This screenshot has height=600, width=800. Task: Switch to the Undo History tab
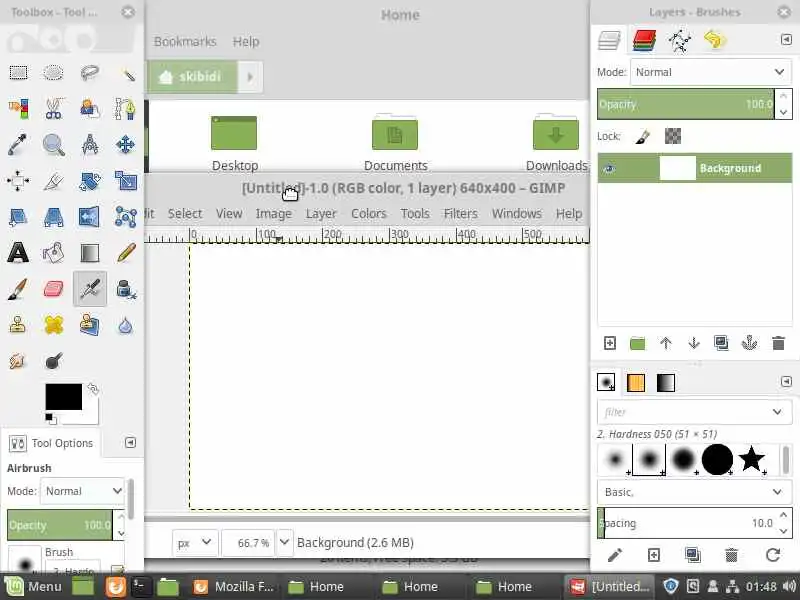point(715,40)
